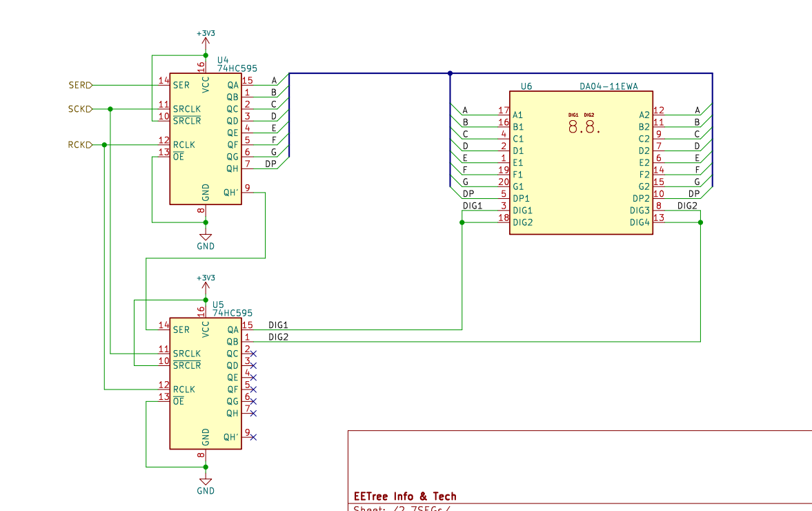Click the A1 pin 17 of U6
This screenshot has width=812, height=511.
click(504, 115)
